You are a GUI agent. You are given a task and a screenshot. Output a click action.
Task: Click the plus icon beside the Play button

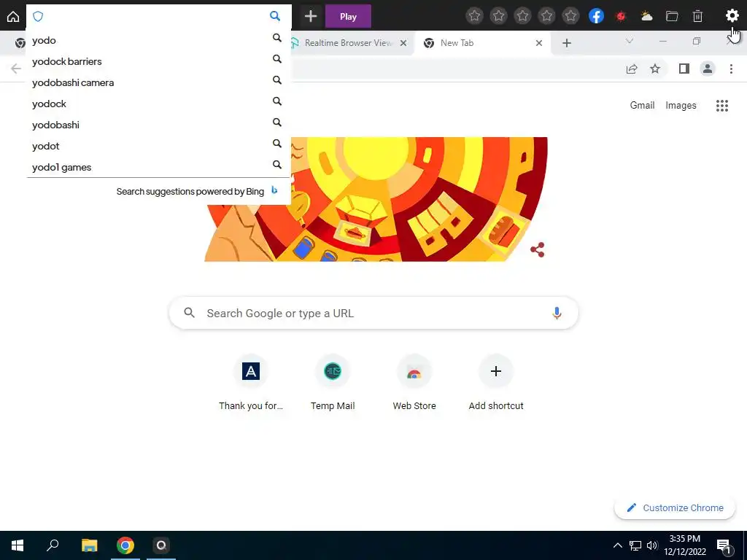[311, 16]
